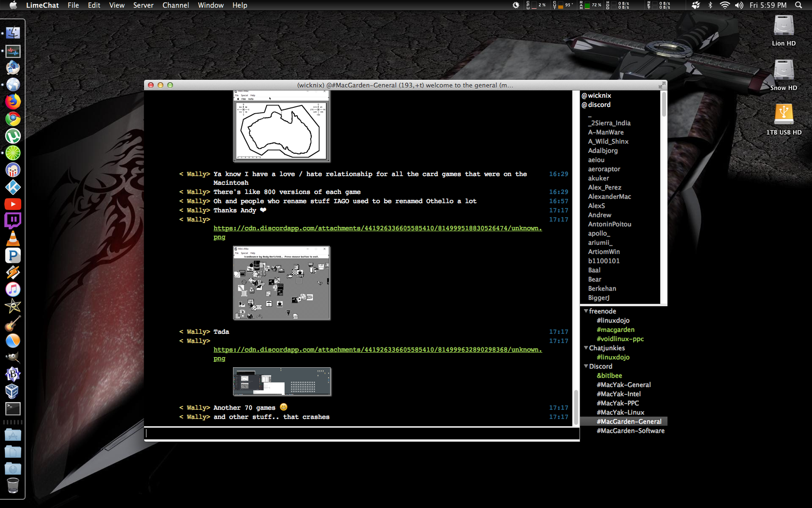Select #MacYak-PPC channel

[x=618, y=403]
